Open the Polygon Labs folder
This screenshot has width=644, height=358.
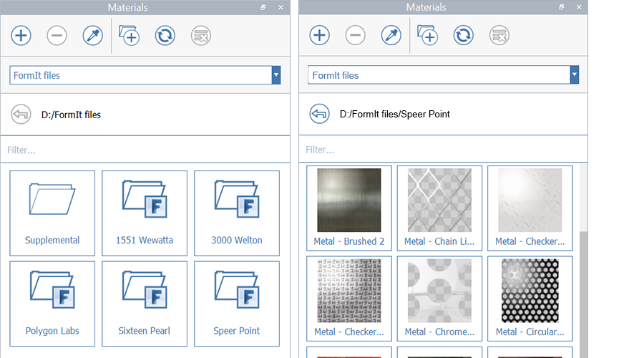point(52,304)
